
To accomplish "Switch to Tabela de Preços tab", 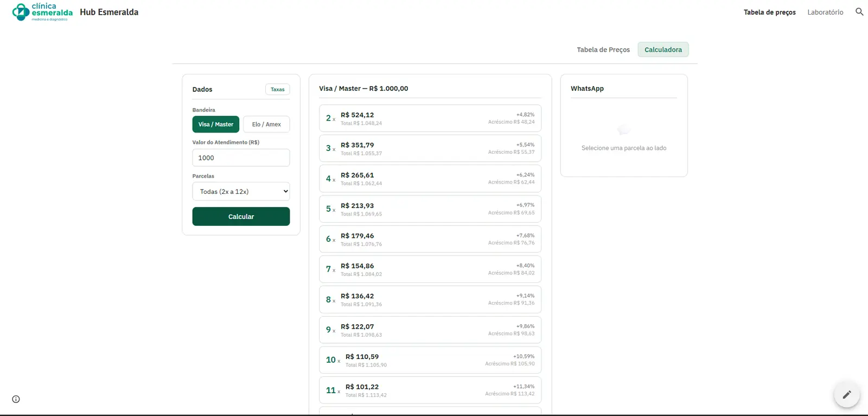I will point(603,49).
